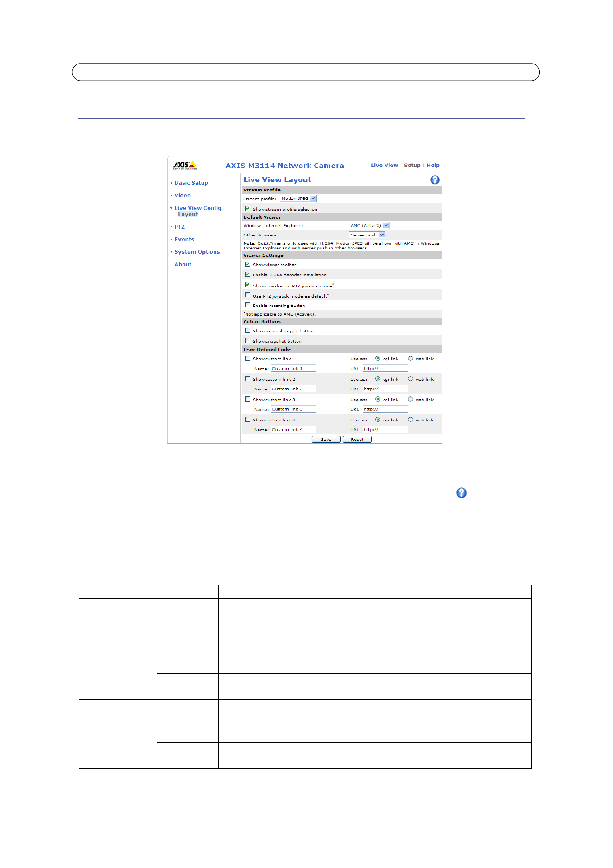Check Show manual trigger button option

248,331
